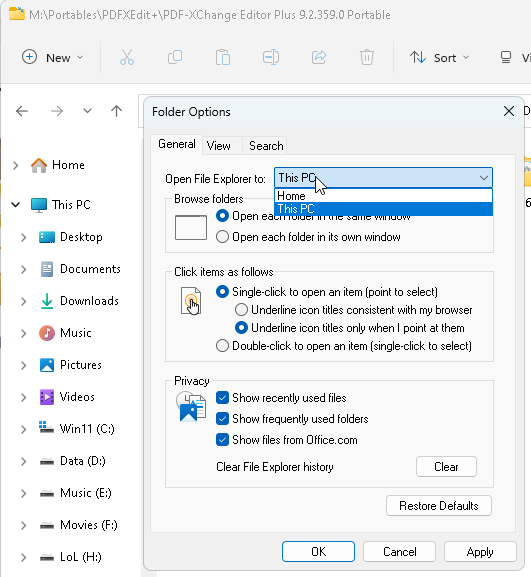Go up one folder with Up arrow
Image resolution: width=531 pixels, height=577 pixels.
(x=116, y=111)
